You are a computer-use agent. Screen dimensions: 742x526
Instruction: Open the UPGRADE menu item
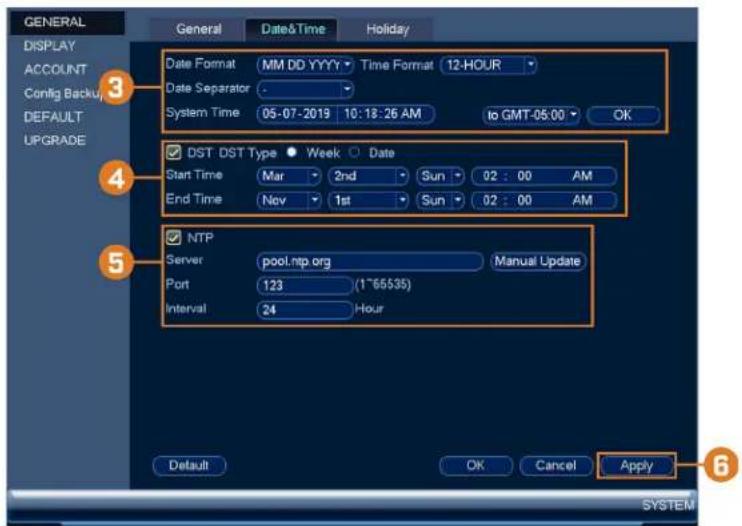click(55, 140)
